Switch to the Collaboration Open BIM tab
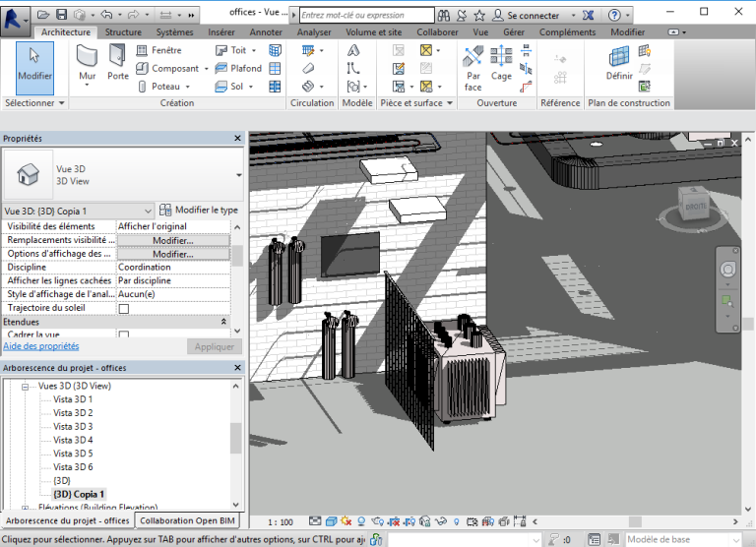Image resolution: width=756 pixels, height=547 pixels. [187, 520]
